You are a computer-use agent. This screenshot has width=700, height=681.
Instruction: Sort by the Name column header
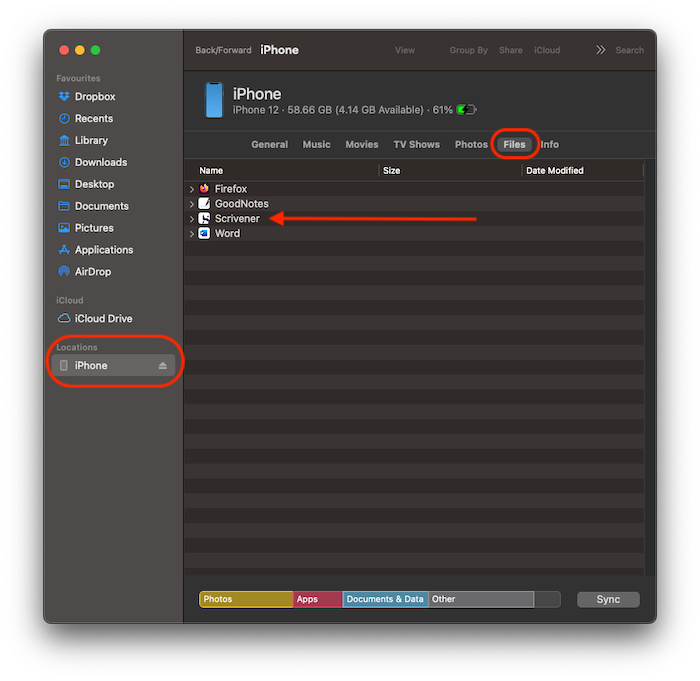281,171
